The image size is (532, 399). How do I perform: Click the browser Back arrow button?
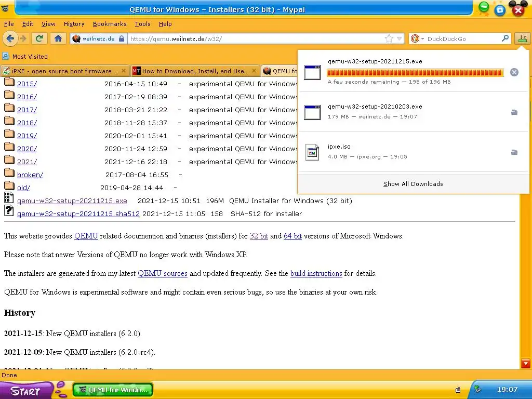click(10, 38)
